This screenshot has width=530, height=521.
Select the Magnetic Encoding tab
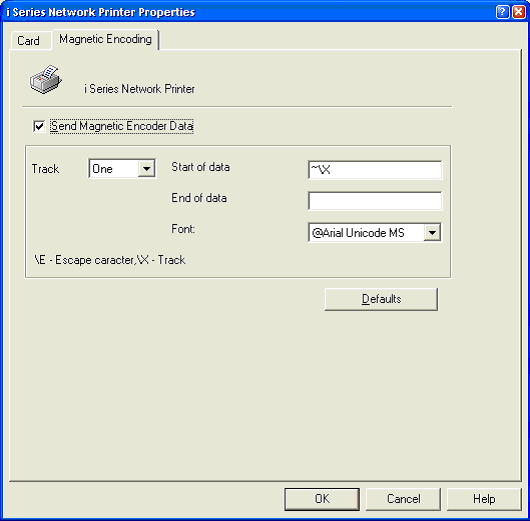click(x=105, y=39)
